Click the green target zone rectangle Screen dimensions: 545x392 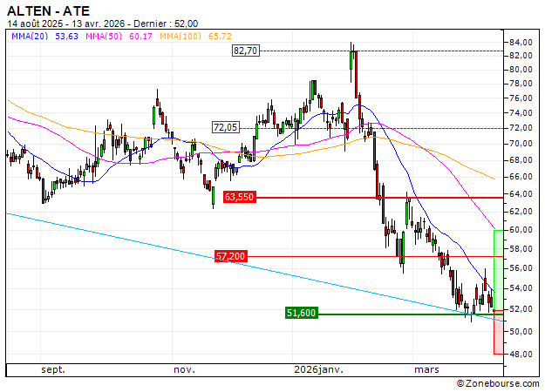[x=498, y=269]
